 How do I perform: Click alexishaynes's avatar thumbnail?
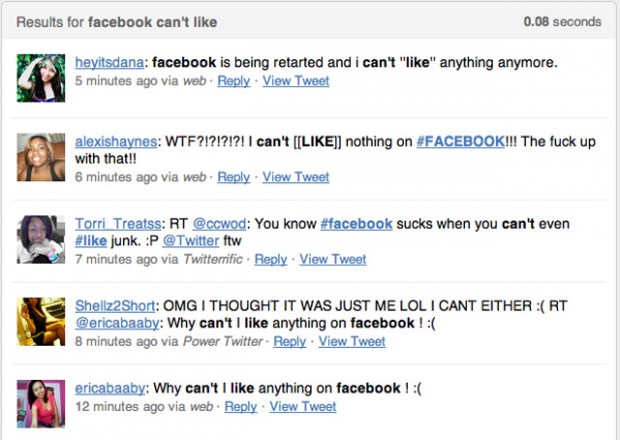(41, 157)
